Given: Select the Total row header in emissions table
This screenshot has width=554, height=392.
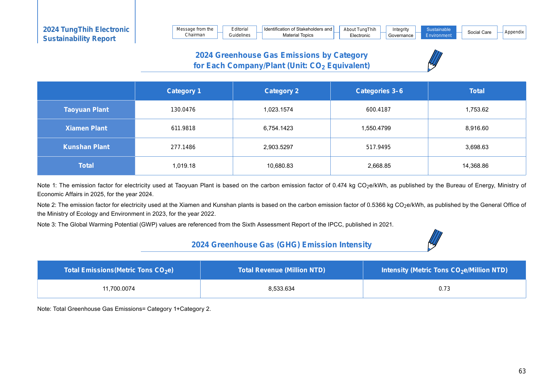Looking at the screenshot, I should [86, 166].
